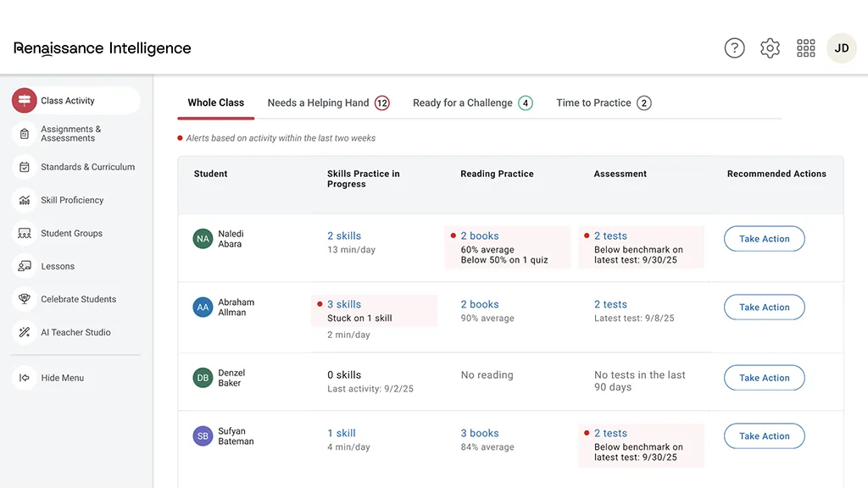Click Skills Practice in Progress column header
The height and width of the screenshot is (488, 868).
pos(363,179)
